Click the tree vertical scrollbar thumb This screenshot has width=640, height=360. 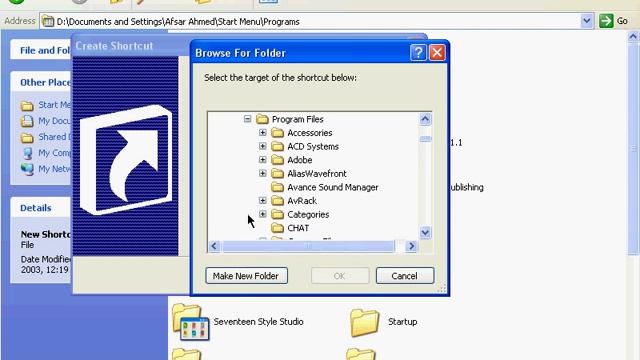pyautogui.click(x=425, y=139)
